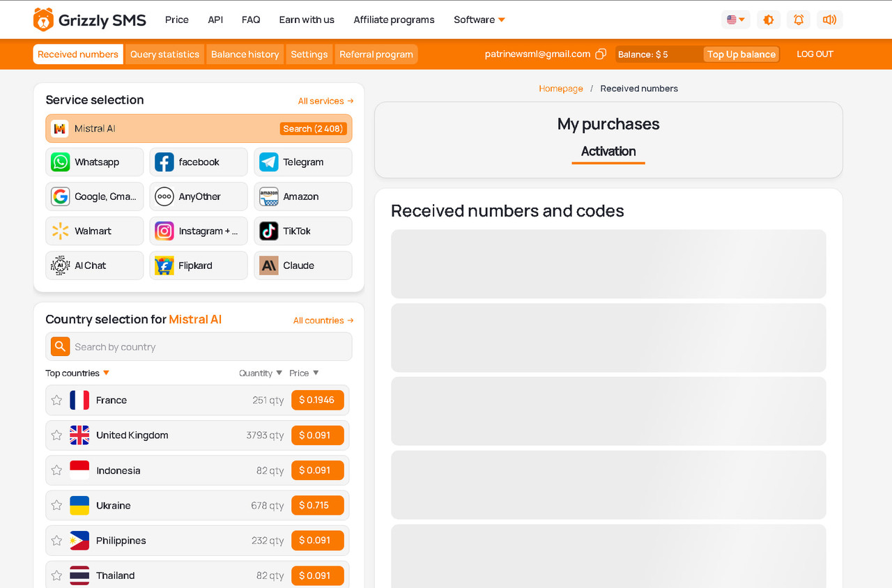Select the Instagram service icon
This screenshot has width=892, height=588.
click(x=164, y=231)
